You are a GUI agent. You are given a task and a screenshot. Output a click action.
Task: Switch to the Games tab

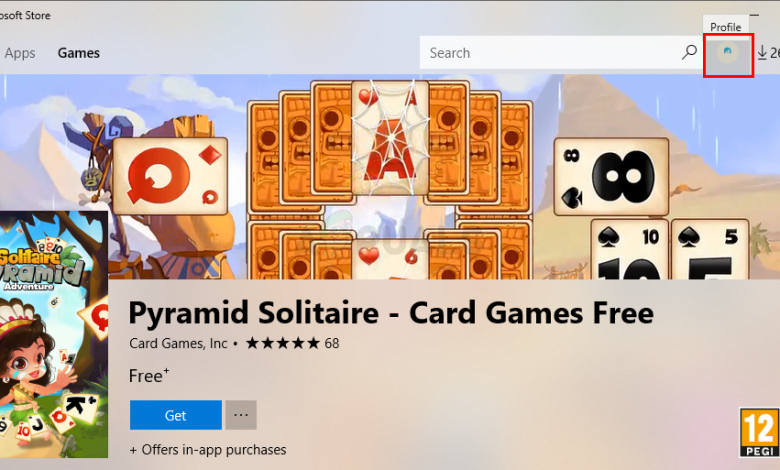(79, 53)
